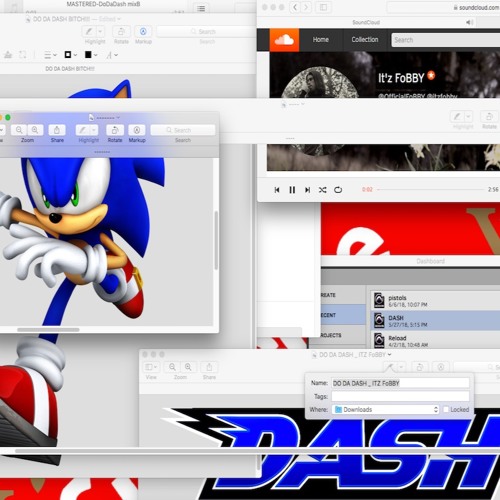
Task: Open title dropdown of front Sonic window
Action: point(118,118)
